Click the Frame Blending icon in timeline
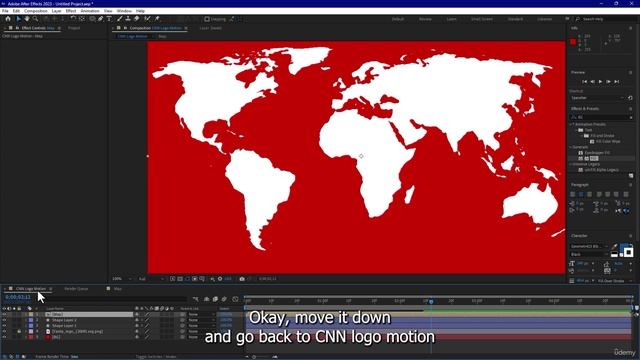The image size is (640, 360). point(215,299)
